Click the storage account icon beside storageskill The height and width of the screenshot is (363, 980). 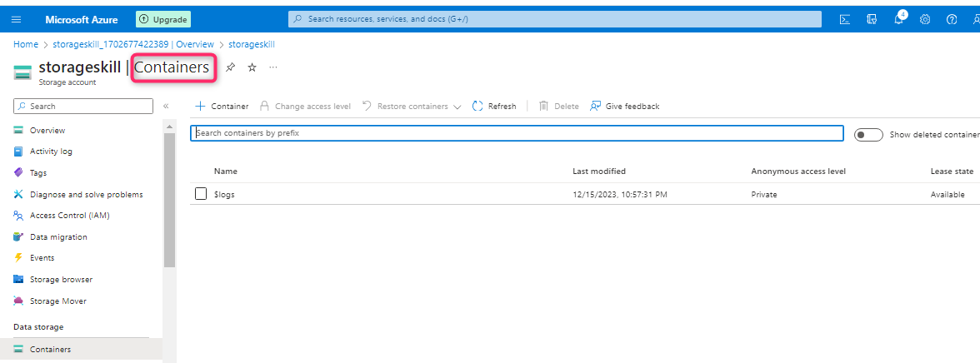point(22,72)
